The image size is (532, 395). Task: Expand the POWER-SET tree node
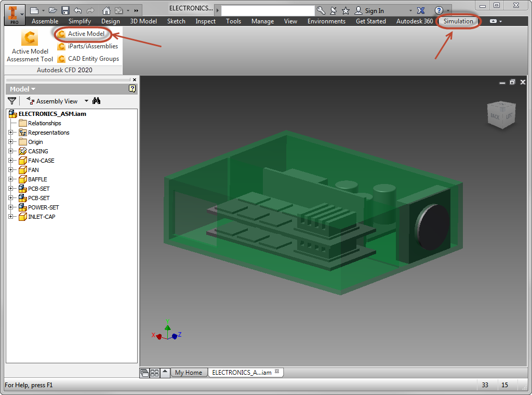click(x=10, y=207)
